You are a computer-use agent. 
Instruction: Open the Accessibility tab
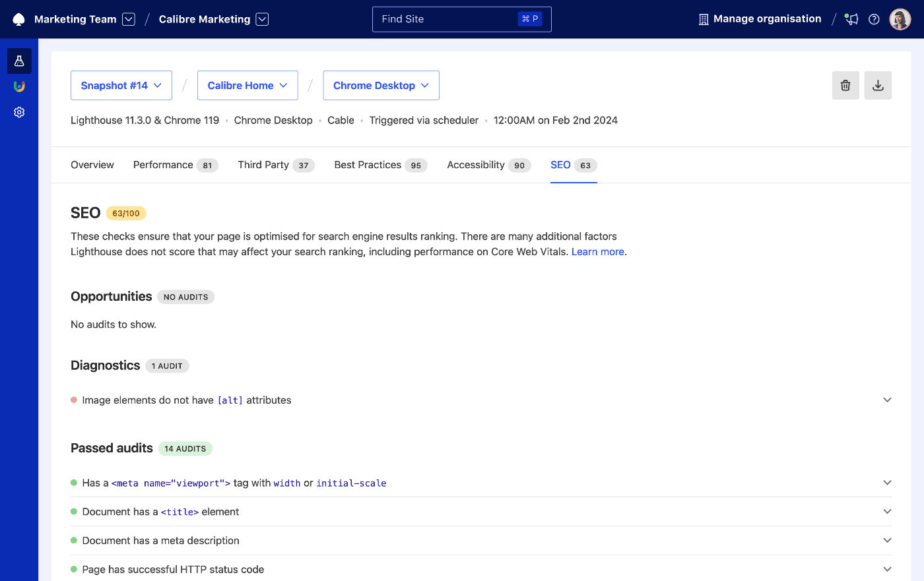(477, 165)
